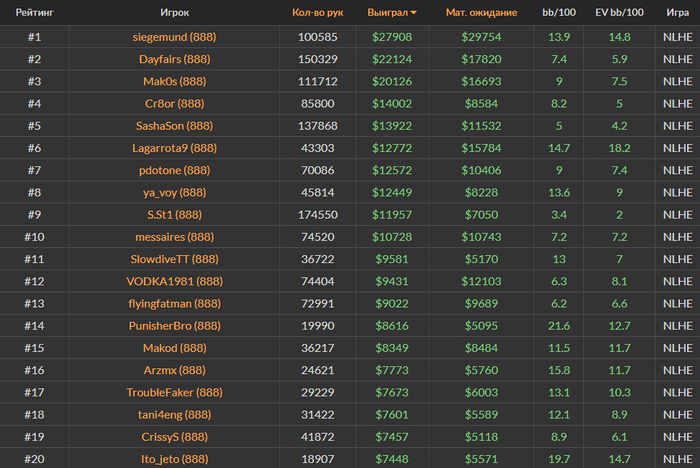Screen dimensions: 700x468
Task: Select pdotone (888) player link
Action: (x=175, y=170)
